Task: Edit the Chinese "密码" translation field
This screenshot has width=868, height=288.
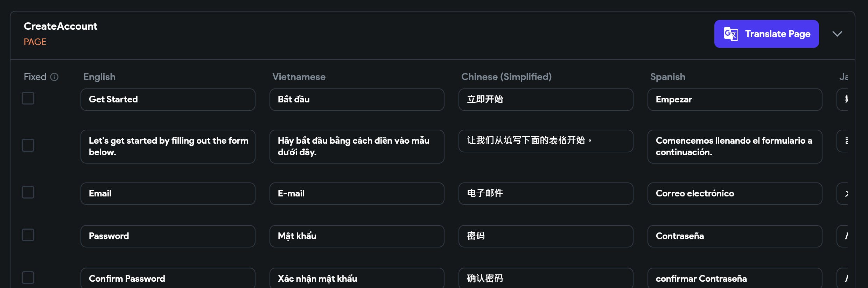Action: (x=546, y=236)
